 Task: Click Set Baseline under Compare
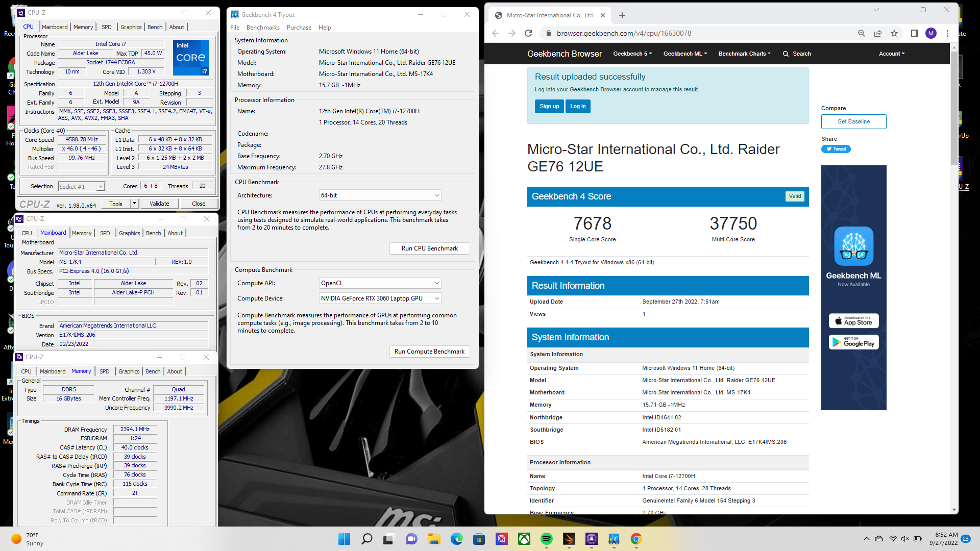point(853,121)
